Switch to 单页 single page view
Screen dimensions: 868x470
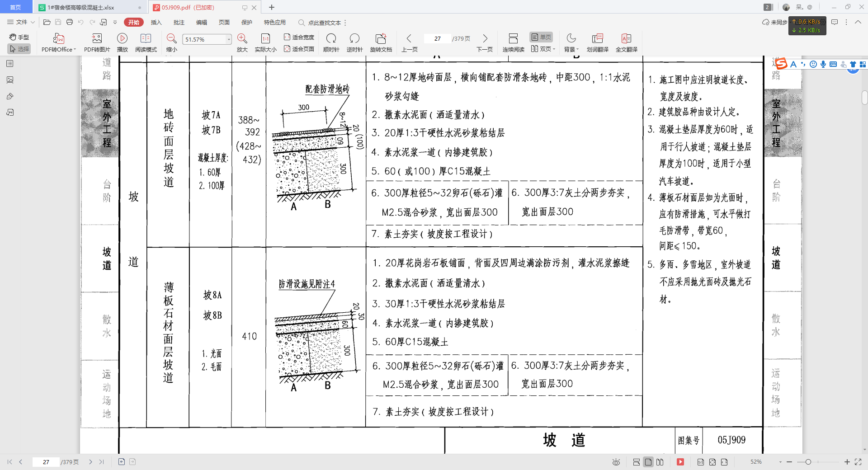coord(541,37)
